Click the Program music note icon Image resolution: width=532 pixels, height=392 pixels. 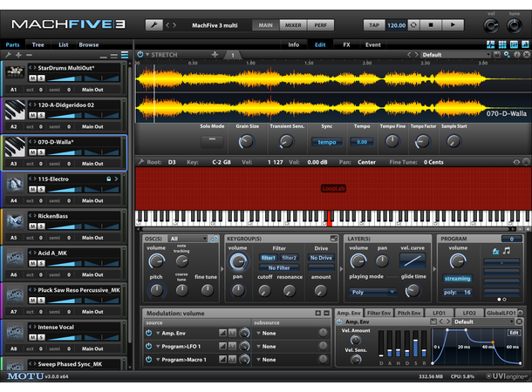point(507,251)
